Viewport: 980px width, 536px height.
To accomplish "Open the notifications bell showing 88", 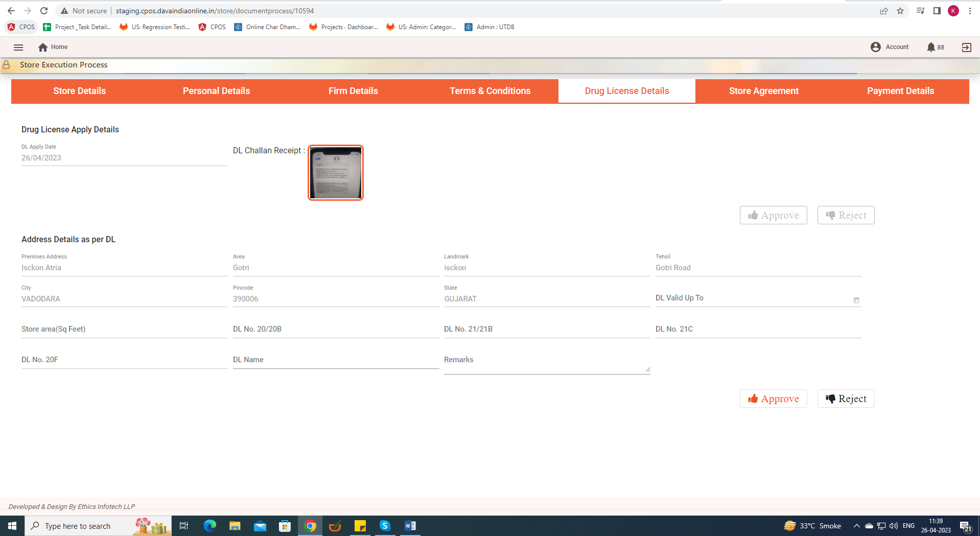I will pyautogui.click(x=931, y=47).
